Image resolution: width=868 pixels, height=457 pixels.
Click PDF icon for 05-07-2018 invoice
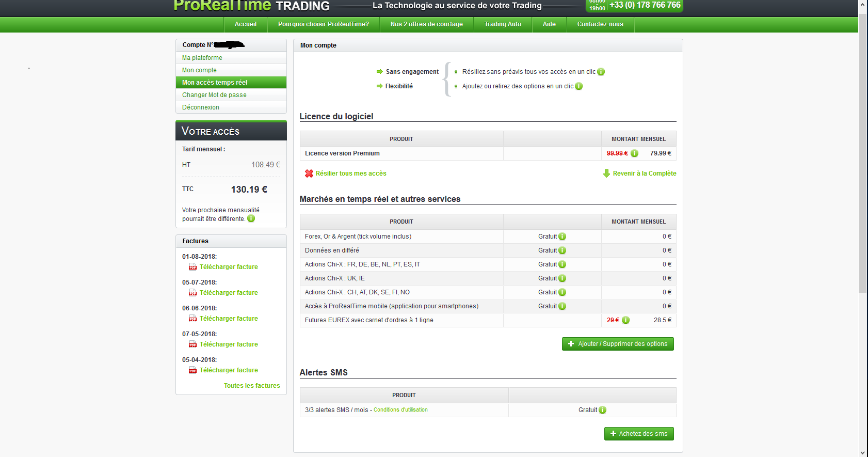click(x=192, y=293)
